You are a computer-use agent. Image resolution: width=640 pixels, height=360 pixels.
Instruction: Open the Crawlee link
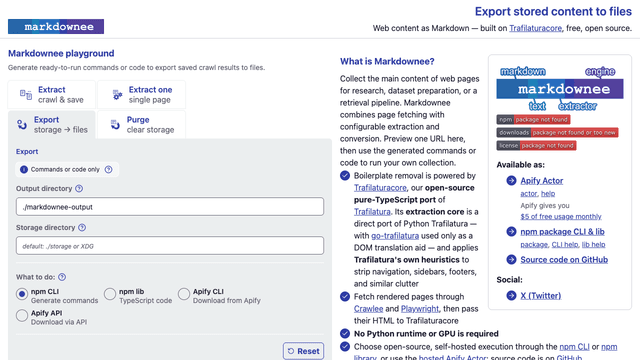[x=369, y=309]
